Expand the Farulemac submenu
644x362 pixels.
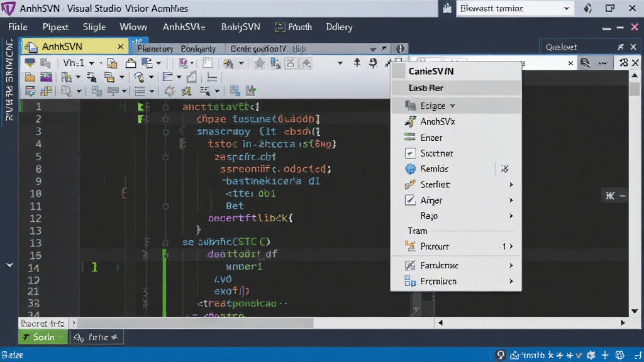(511, 266)
